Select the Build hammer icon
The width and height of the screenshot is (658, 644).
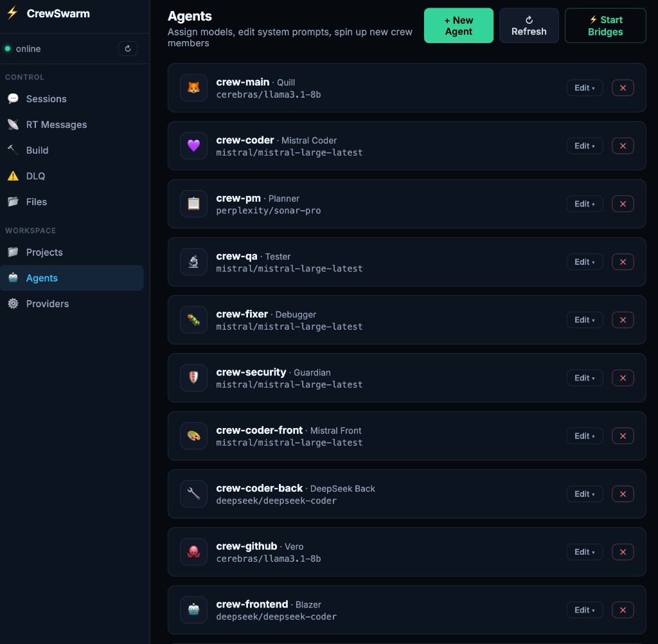tap(13, 150)
